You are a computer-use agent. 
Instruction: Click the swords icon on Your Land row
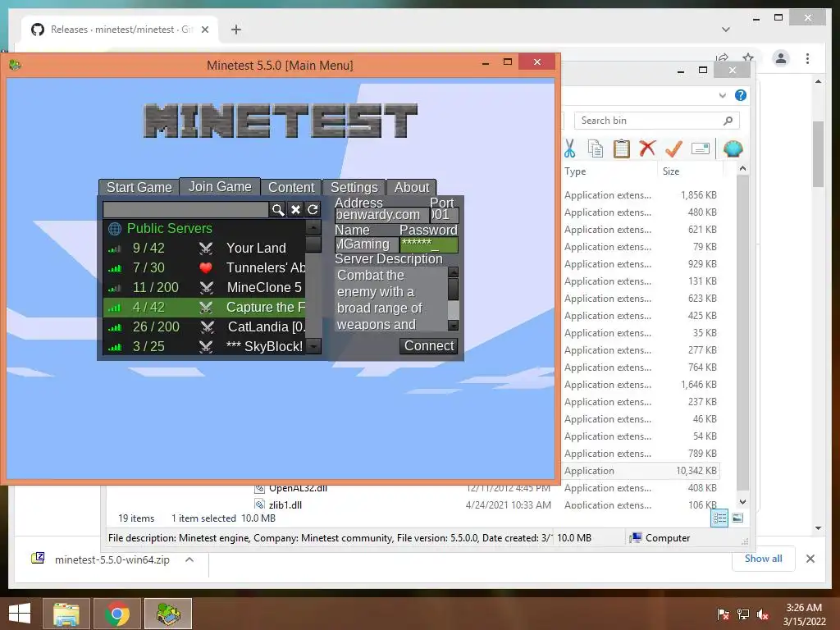click(x=206, y=248)
